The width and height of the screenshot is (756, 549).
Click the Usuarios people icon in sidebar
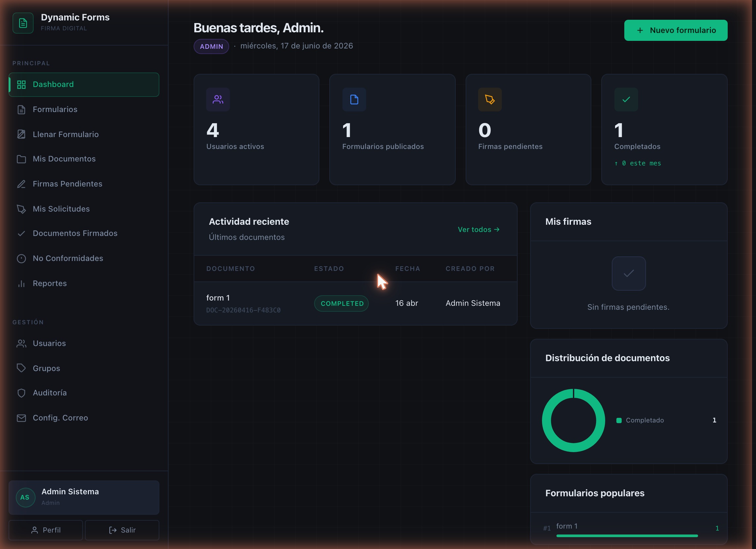click(x=21, y=344)
